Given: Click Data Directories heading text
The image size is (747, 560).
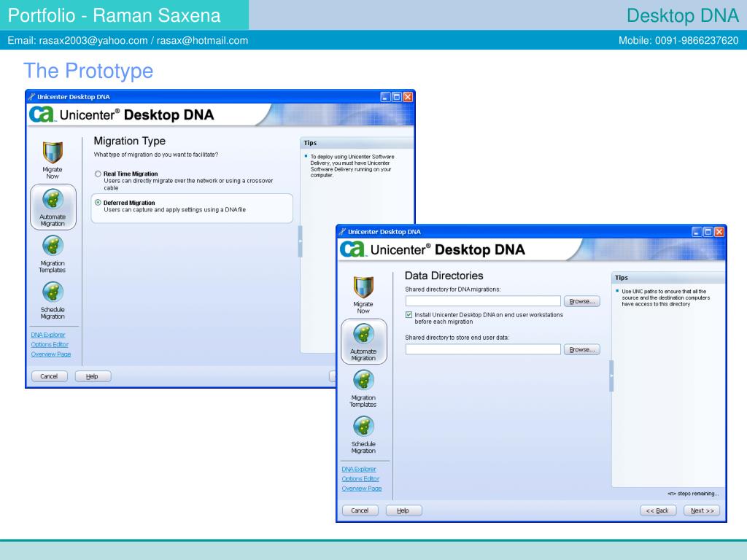Looking at the screenshot, I should (x=444, y=276).
